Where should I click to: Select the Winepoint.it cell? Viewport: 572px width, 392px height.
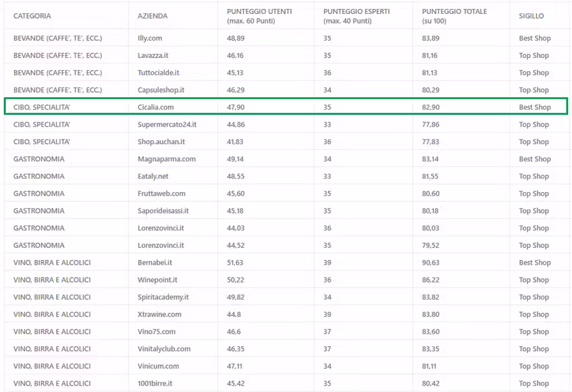157,280
